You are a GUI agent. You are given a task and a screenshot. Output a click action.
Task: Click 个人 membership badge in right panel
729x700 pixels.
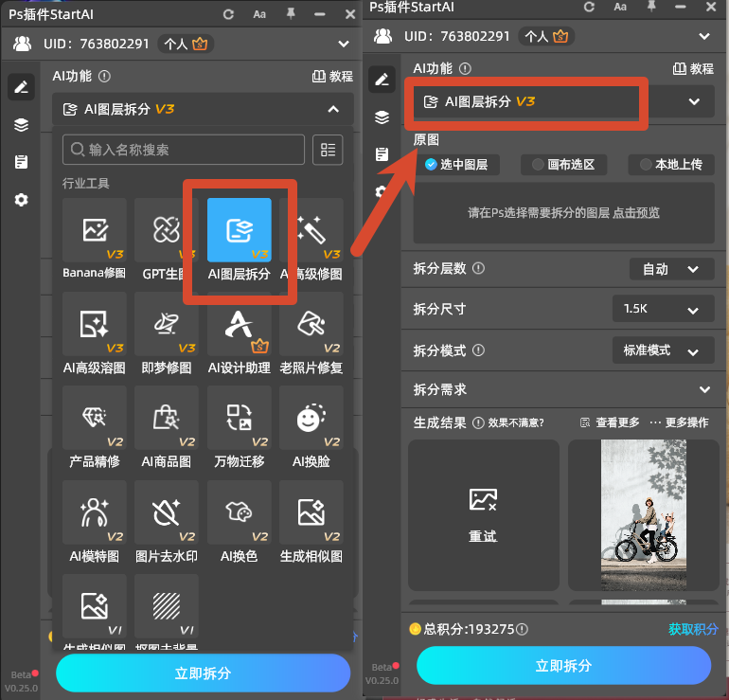tap(546, 36)
